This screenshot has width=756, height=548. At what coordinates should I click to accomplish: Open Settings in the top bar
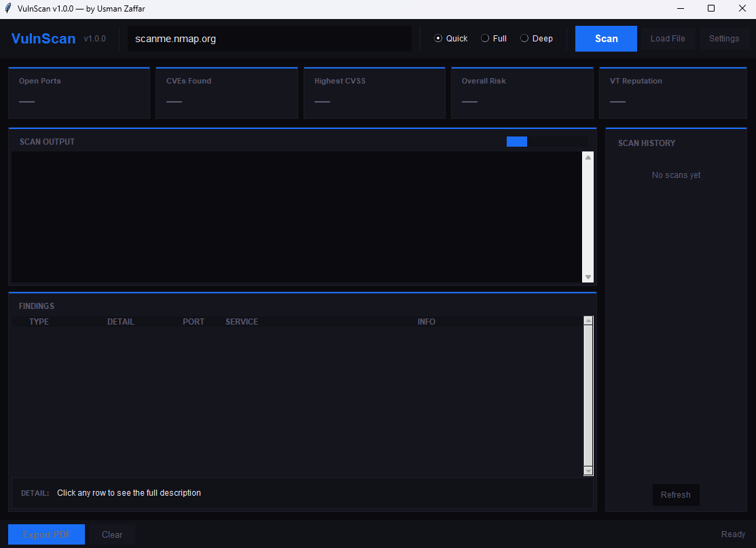point(723,39)
